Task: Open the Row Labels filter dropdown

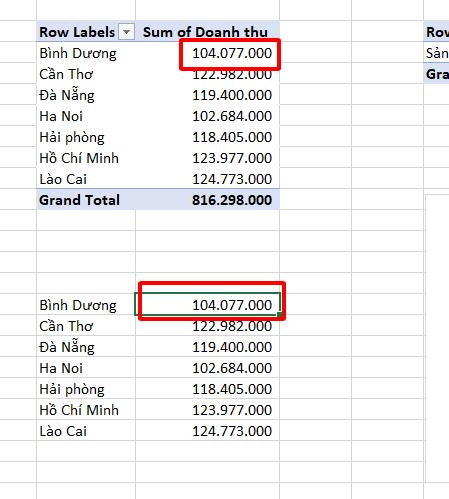Action: (127, 32)
